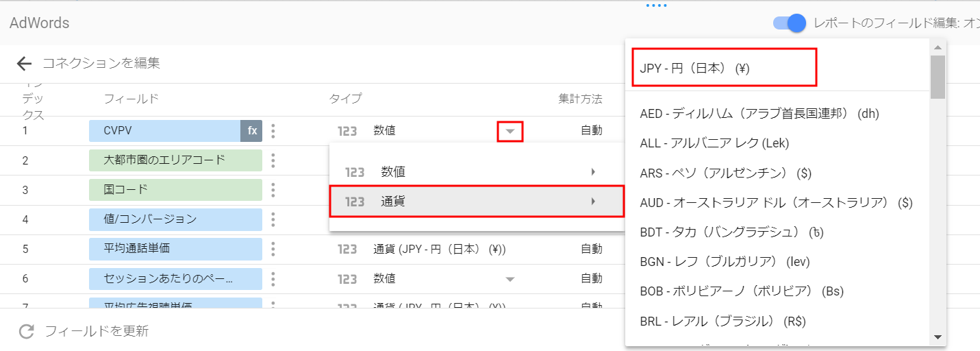Click 自動 aggregation in row 5
980x351 pixels.
[x=592, y=249]
